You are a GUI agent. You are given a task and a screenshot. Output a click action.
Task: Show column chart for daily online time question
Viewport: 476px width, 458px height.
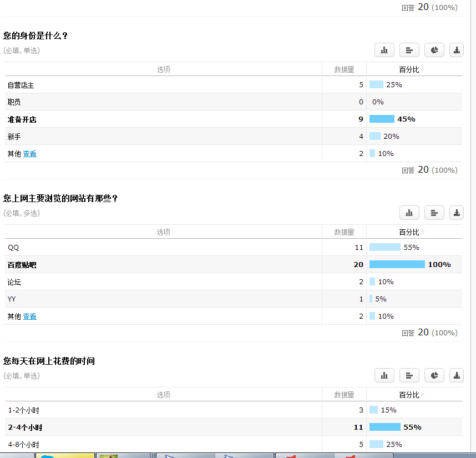(384, 375)
